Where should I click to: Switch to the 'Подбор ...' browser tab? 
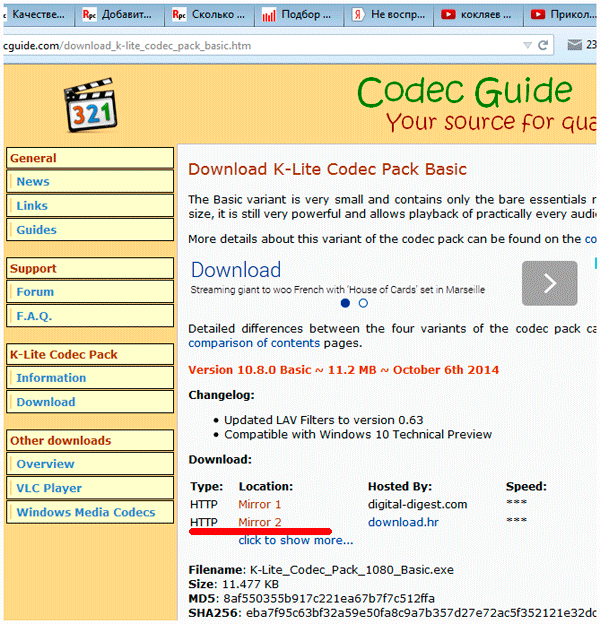click(299, 15)
